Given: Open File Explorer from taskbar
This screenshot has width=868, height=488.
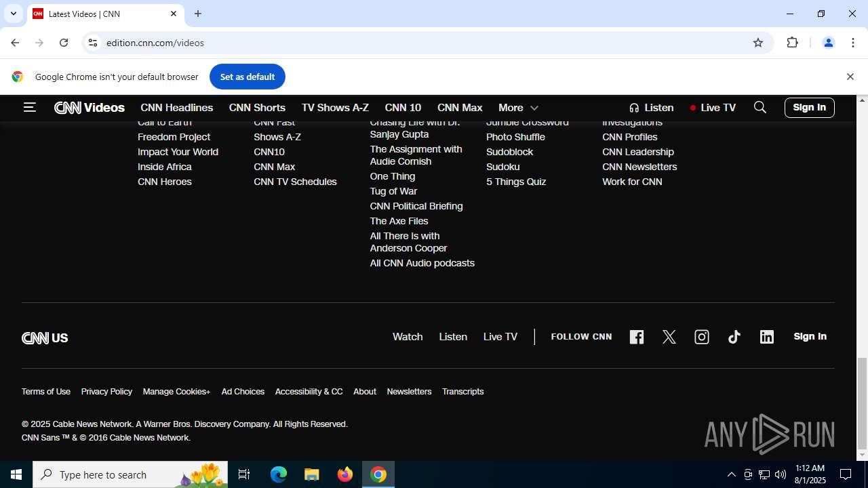Looking at the screenshot, I should pyautogui.click(x=311, y=474).
